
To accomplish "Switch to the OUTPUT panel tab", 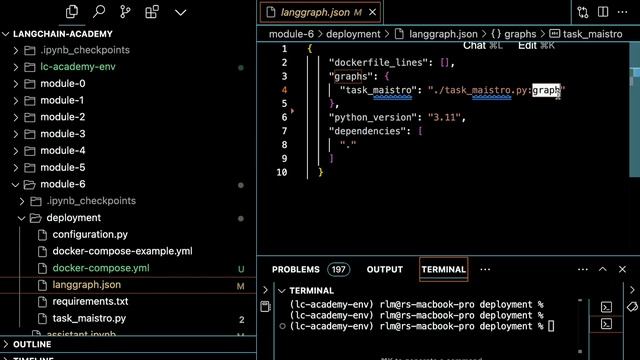I will click(x=384, y=269).
